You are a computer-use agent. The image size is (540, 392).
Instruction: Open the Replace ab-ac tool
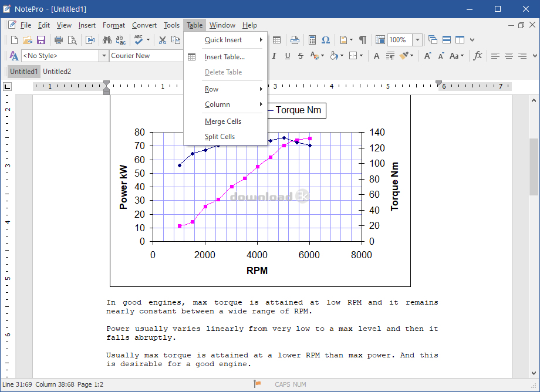[x=120, y=40]
